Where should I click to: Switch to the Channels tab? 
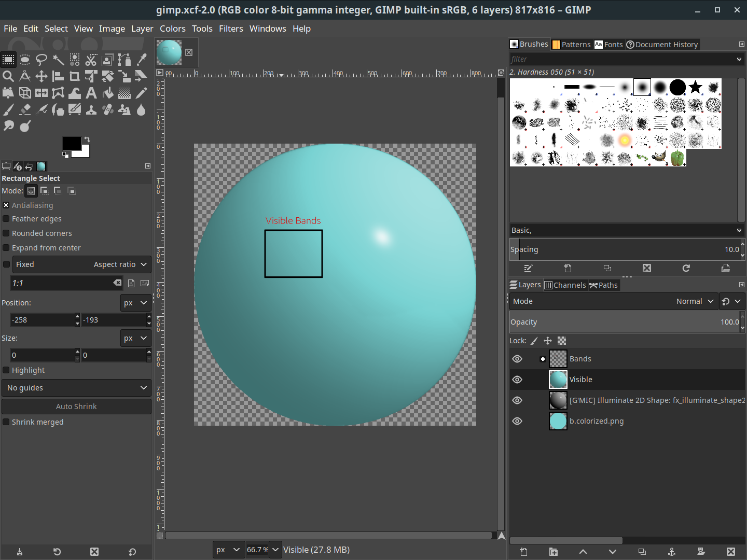coord(565,285)
